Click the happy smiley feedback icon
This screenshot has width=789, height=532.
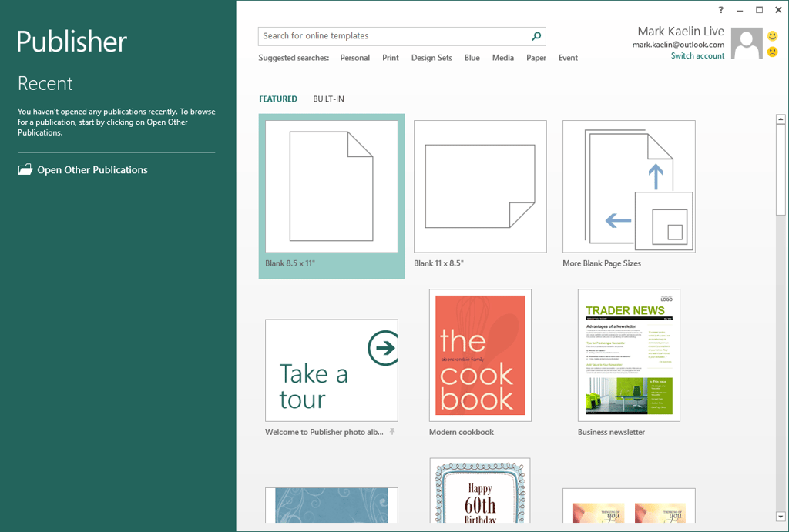click(x=772, y=35)
